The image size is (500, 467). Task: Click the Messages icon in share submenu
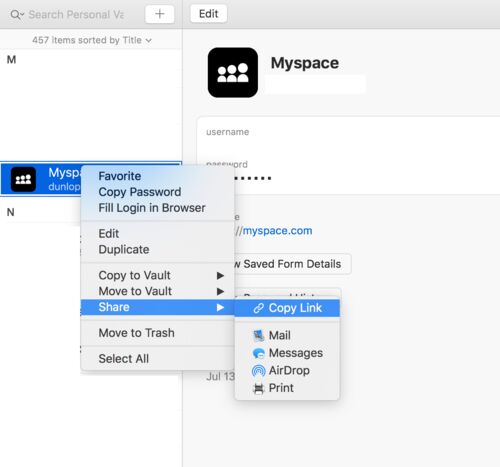coord(258,353)
